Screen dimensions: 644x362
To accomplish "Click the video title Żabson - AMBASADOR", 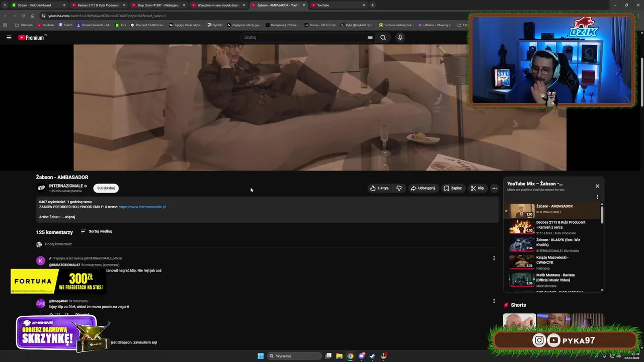I will 62,177.
